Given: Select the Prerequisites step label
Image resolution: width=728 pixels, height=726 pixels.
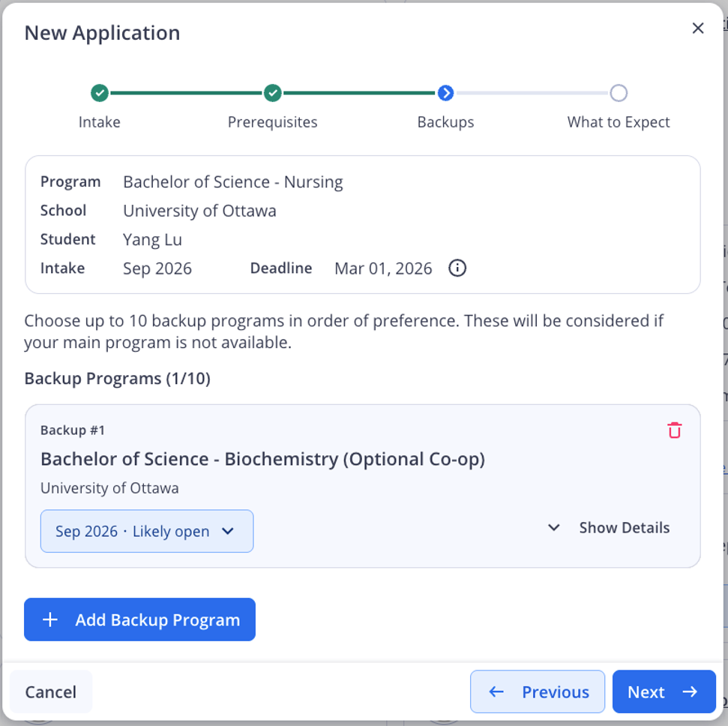Looking at the screenshot, I should click(x=273, y=121).
